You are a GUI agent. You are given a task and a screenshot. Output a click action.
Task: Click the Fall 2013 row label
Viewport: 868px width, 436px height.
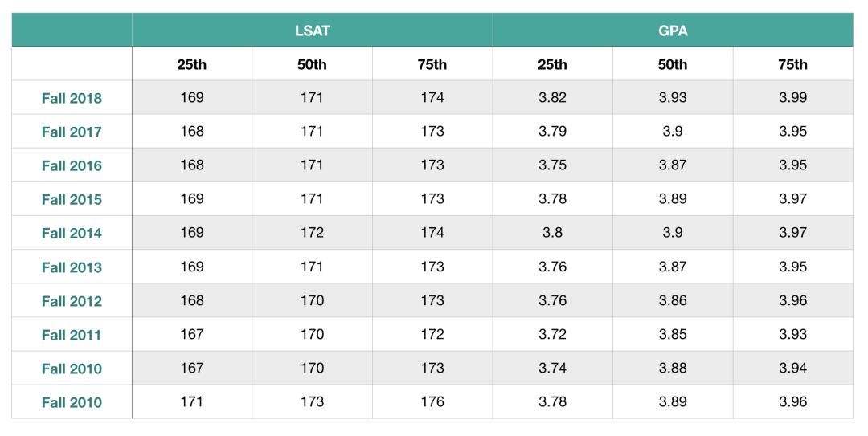[x=72, y=267]
